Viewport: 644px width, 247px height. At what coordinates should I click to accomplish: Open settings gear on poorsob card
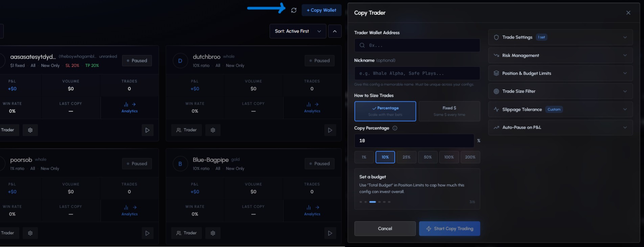tap(30, 233)
